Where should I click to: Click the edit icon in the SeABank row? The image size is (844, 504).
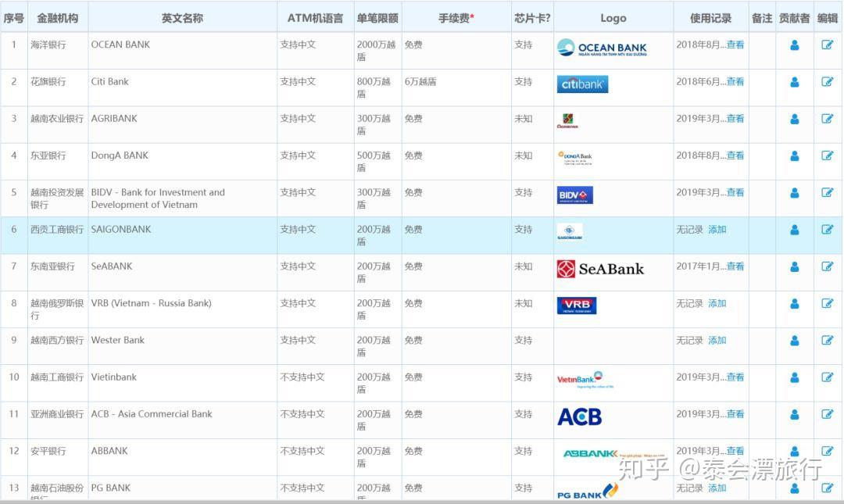coord(828,266)
